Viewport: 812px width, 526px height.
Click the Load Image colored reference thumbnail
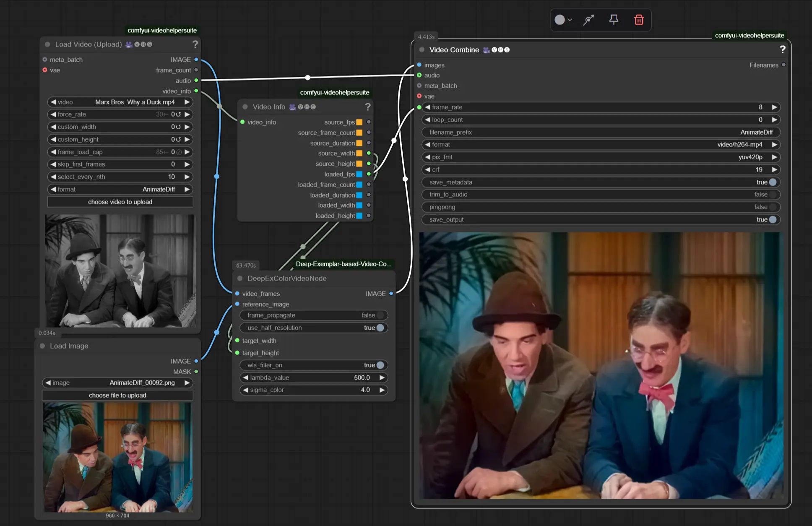(117, 457)
